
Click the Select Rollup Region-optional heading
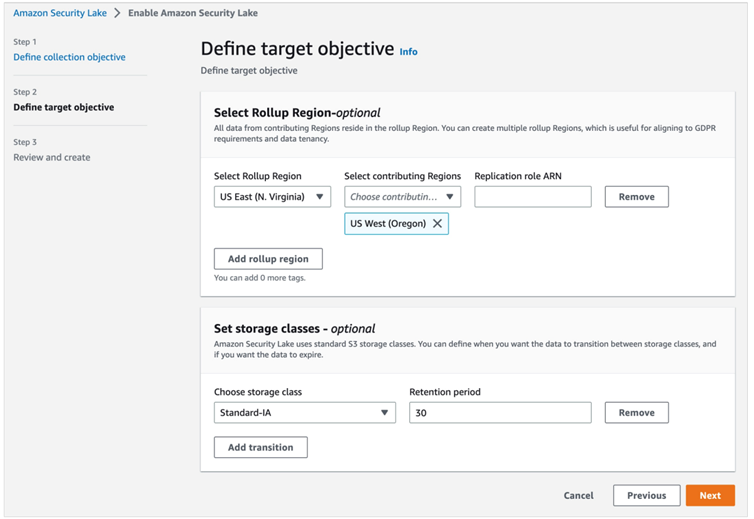tap(297, 113)
